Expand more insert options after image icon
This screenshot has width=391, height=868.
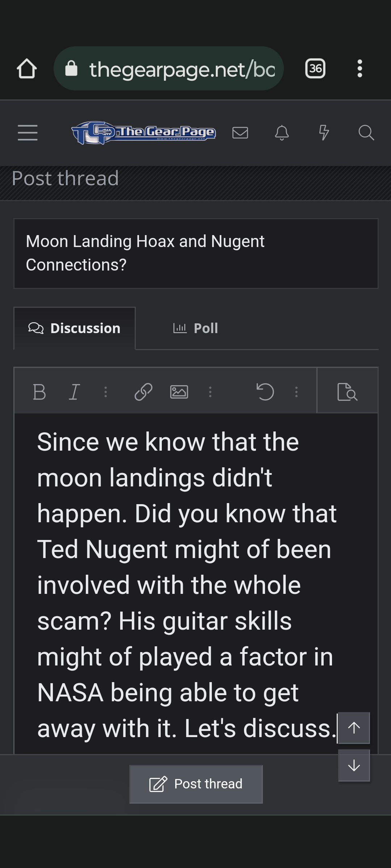[210, 392]
